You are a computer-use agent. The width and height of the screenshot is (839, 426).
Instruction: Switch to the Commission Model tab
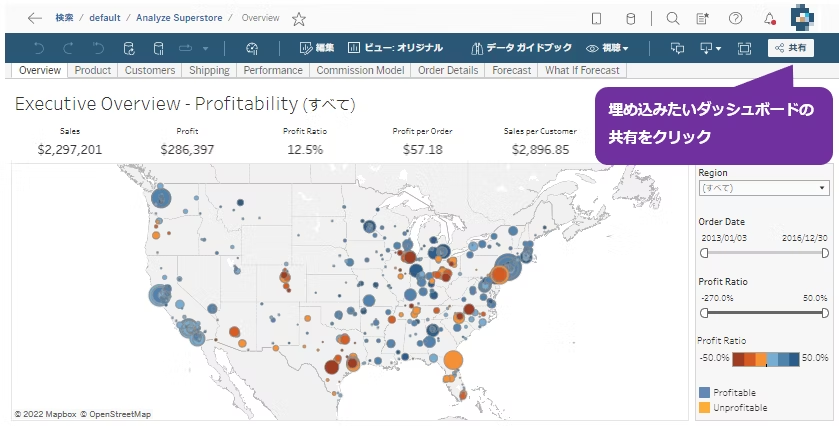pyautogui.click(x=360, y=70)
